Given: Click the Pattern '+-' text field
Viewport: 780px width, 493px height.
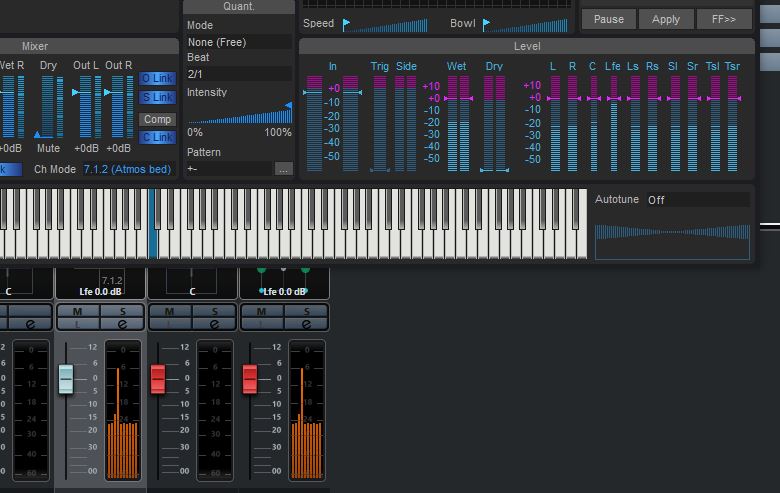Looking at the screenshot, I should click(229, 169).
